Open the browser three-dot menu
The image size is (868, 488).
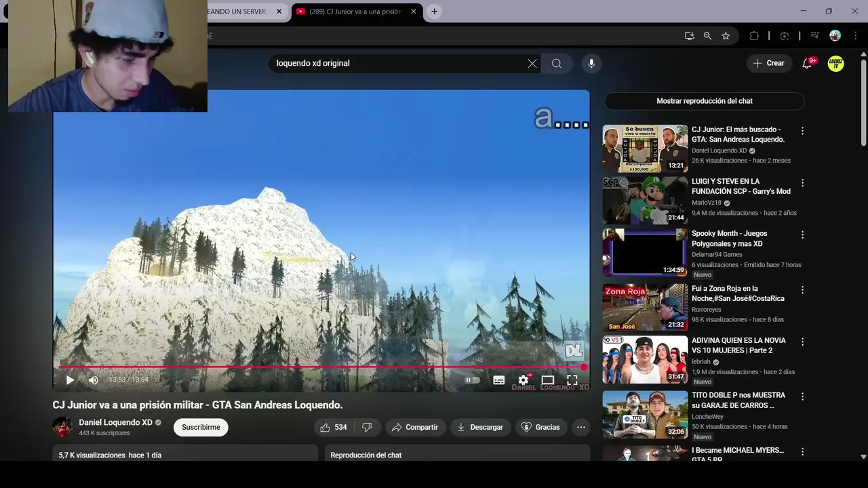855,36
